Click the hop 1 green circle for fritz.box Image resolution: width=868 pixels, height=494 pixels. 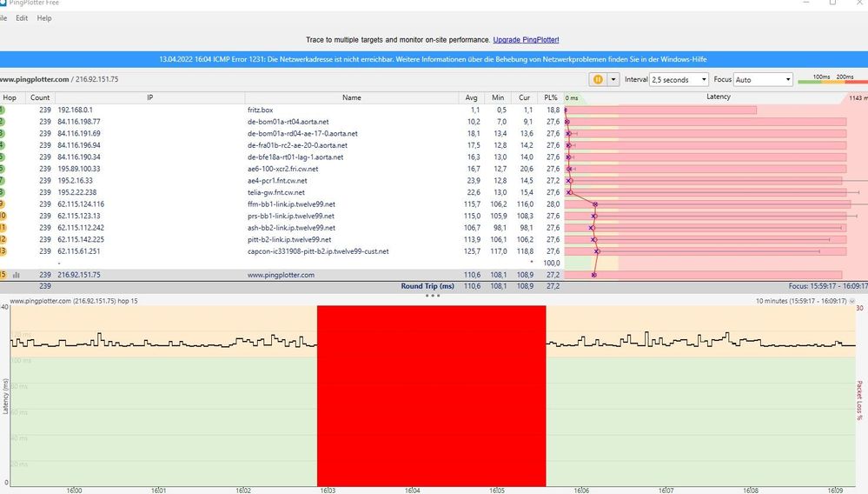[x=2, y=110]
